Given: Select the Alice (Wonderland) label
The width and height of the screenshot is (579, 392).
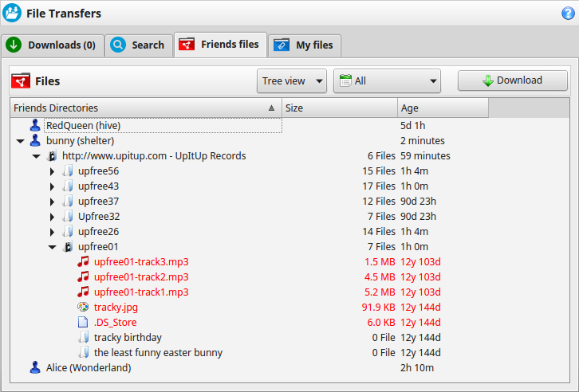Looking at the screenshot, I should [x=89, y=367].
